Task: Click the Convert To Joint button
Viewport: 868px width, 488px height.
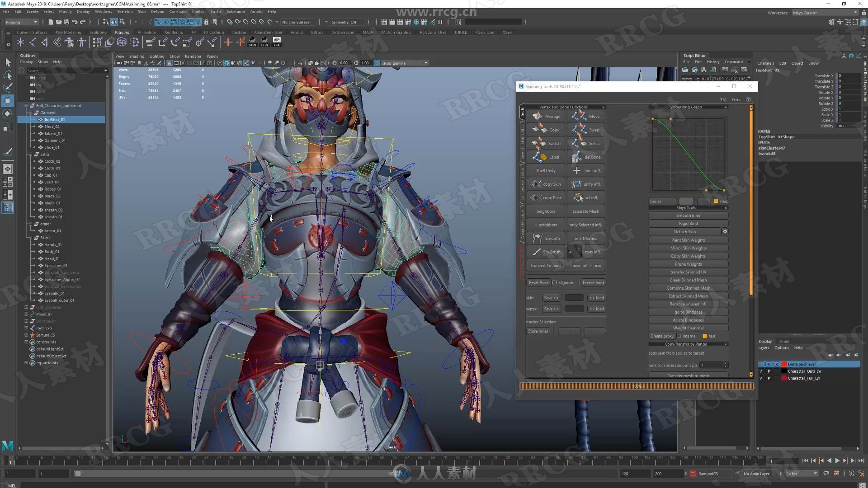Action: (x=546, y=265)
